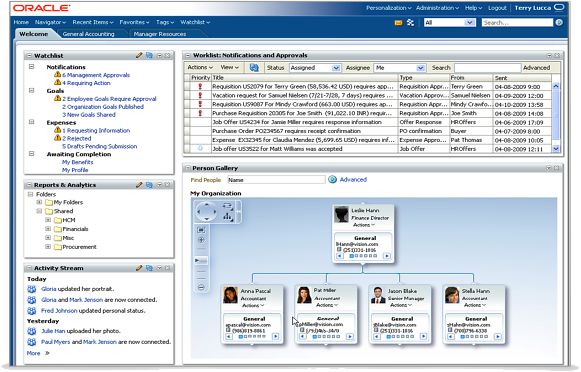Click high priority icon on Requisition US2079 row
The height and width of the screenshot is (372, 581).
tap(200, 86)
